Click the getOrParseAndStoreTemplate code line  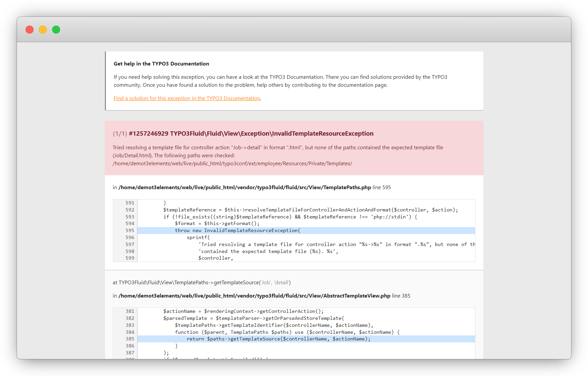(253, 318)
